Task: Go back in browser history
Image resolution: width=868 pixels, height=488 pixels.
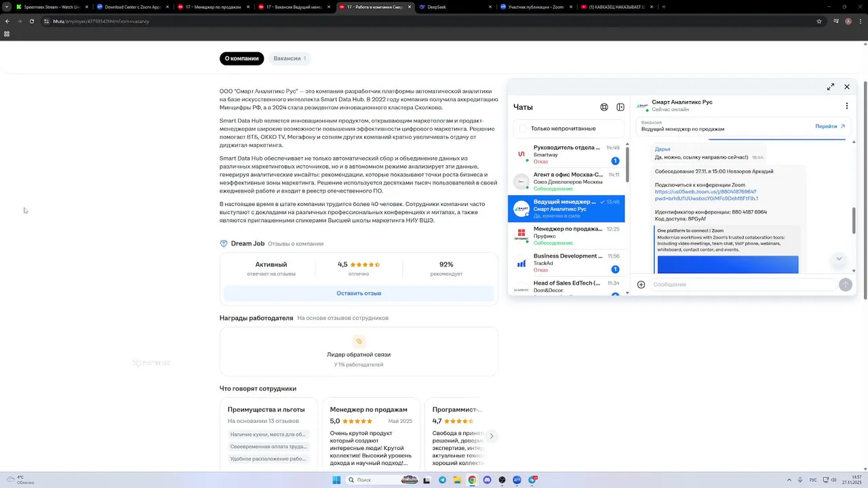Action: click(7, 21)
